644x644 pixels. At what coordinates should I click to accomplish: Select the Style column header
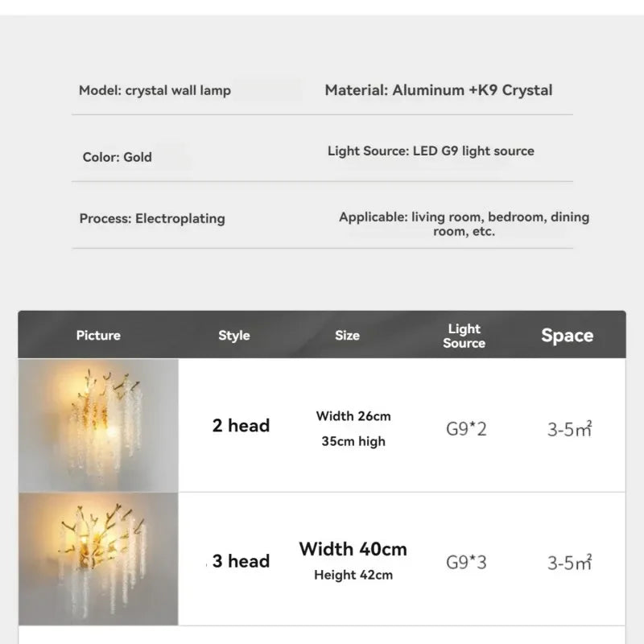coord(234,336)
